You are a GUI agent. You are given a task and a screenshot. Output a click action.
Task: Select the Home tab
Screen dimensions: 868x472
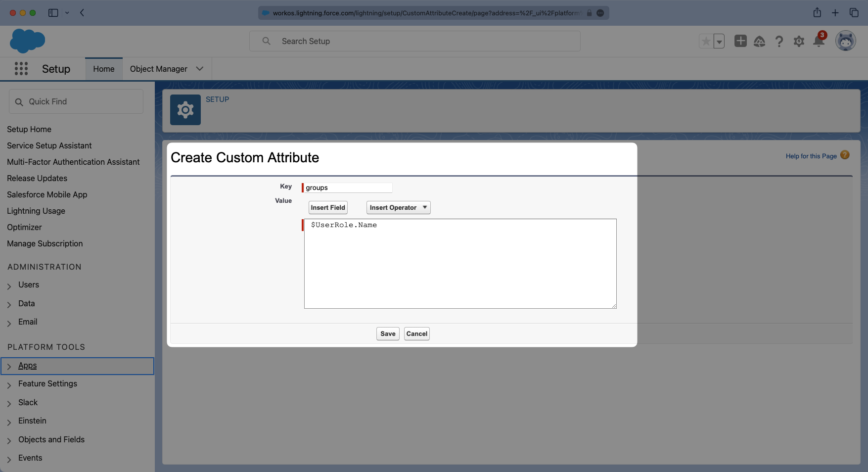(x=103, y=69)
